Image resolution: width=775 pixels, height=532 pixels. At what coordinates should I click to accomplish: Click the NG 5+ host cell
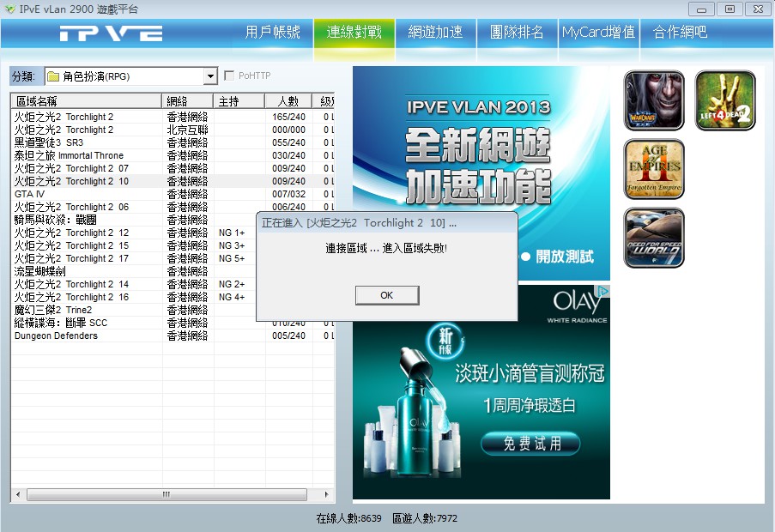(x=232, y=258)
